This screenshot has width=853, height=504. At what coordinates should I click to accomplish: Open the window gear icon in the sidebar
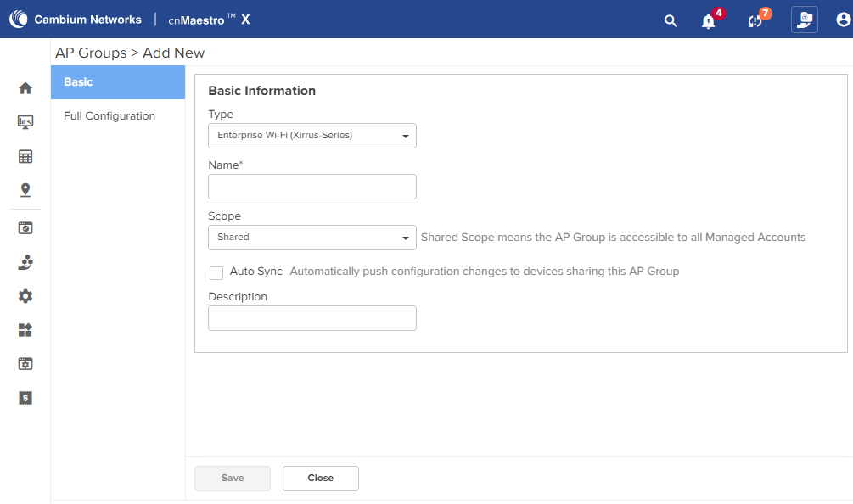[x=25, y=364]
